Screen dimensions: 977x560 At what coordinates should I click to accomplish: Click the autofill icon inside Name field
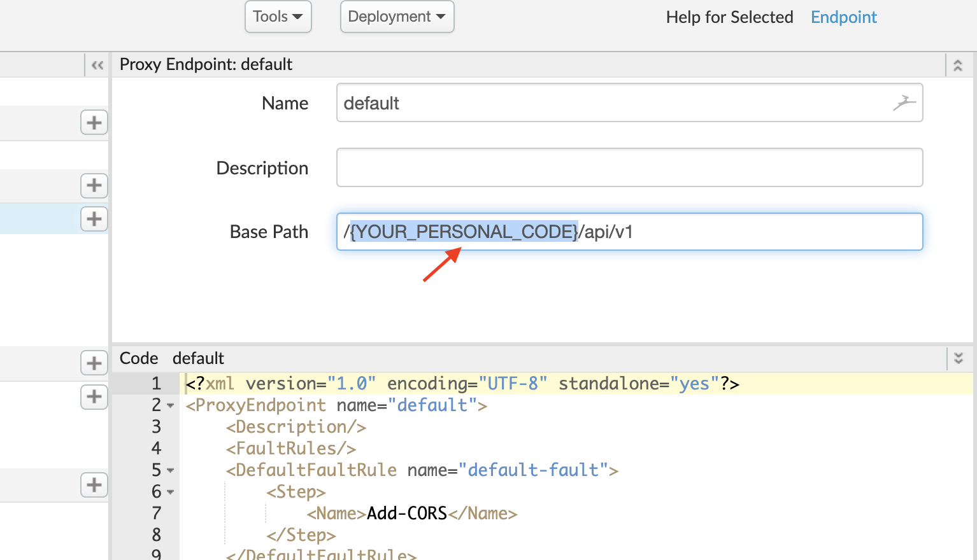pos(904,102)
